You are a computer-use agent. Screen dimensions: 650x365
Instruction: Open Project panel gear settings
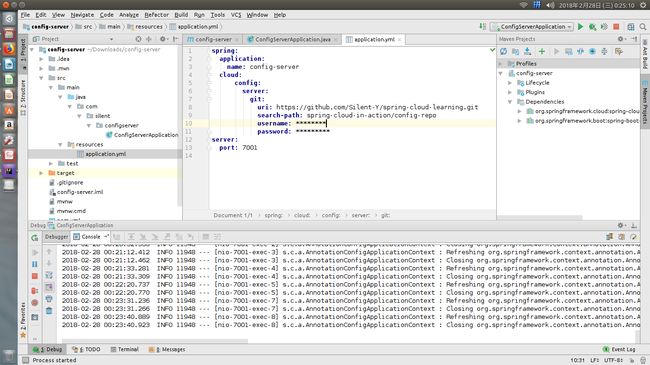point(163,39)
